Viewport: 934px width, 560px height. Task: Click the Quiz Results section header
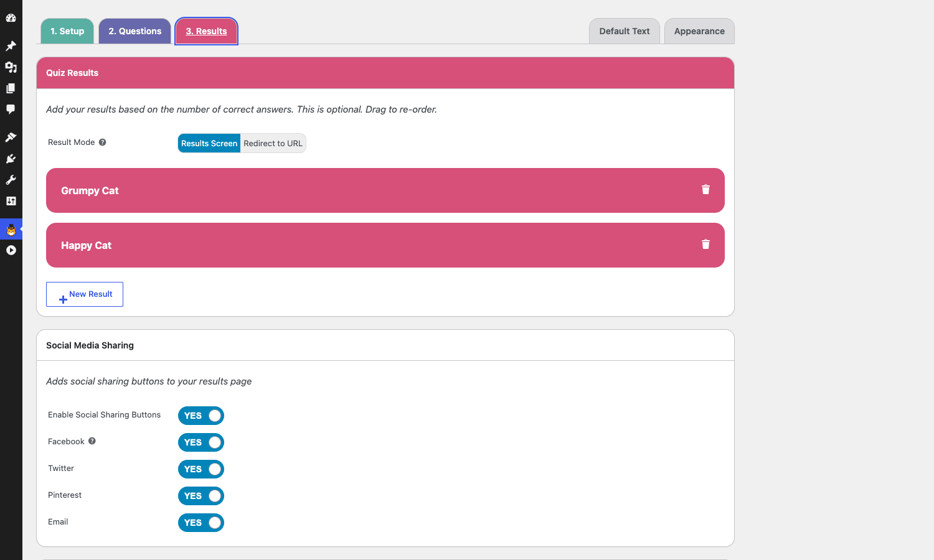click(x=385, y=73)
